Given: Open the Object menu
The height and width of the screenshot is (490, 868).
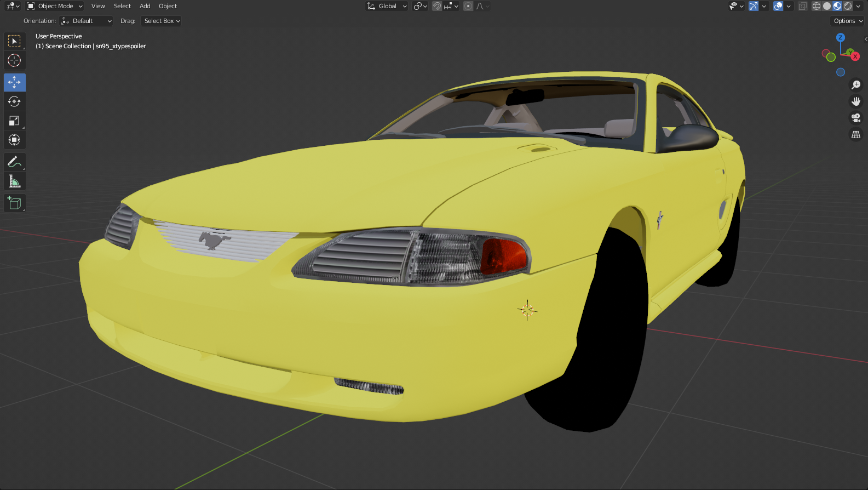Looking at the screenshot, I should click(168, 6).
